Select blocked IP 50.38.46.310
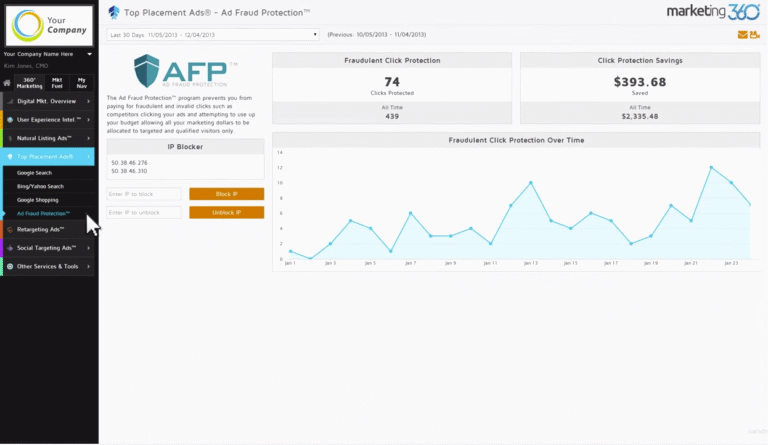The height and width of the screenshot is (445, 768). point(129,171)
